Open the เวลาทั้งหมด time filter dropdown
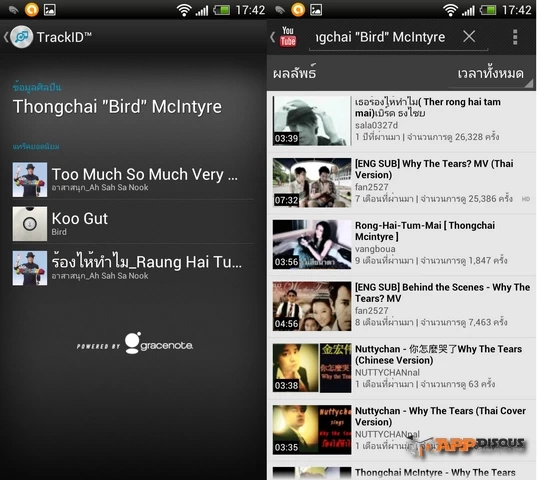This screenshot has height=480, width=538. point(491,73)
